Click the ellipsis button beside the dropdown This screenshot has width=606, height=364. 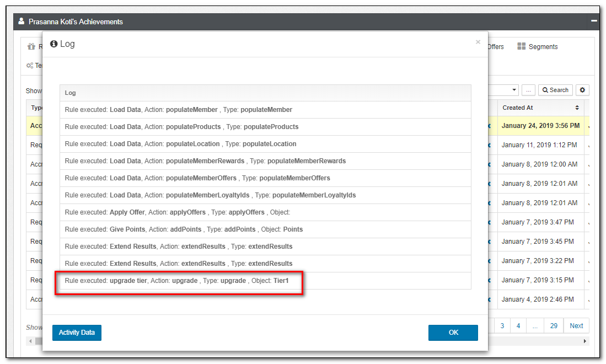[528, 90]
